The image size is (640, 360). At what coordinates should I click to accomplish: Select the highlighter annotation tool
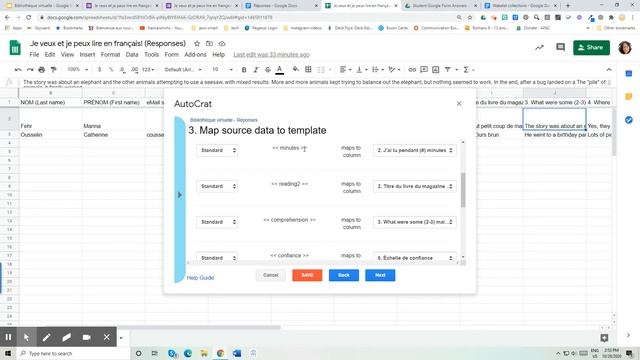(x=67, y=337)
